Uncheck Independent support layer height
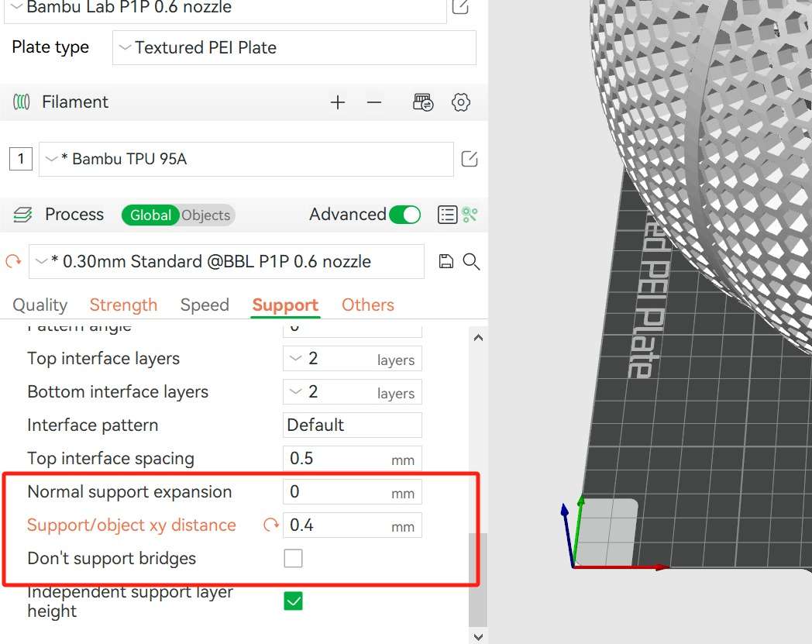 click(293, 601)
